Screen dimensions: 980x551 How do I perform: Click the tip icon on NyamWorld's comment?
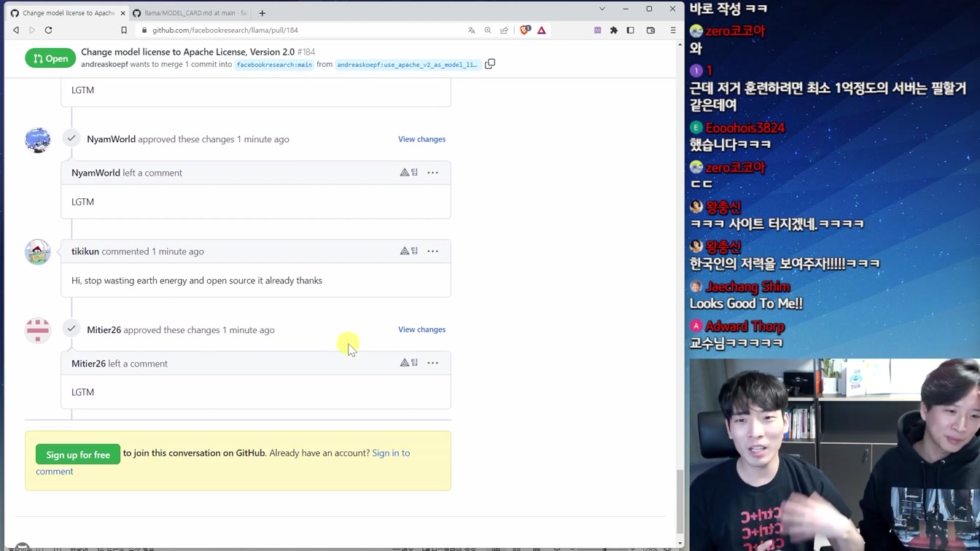tap(409, 173)
